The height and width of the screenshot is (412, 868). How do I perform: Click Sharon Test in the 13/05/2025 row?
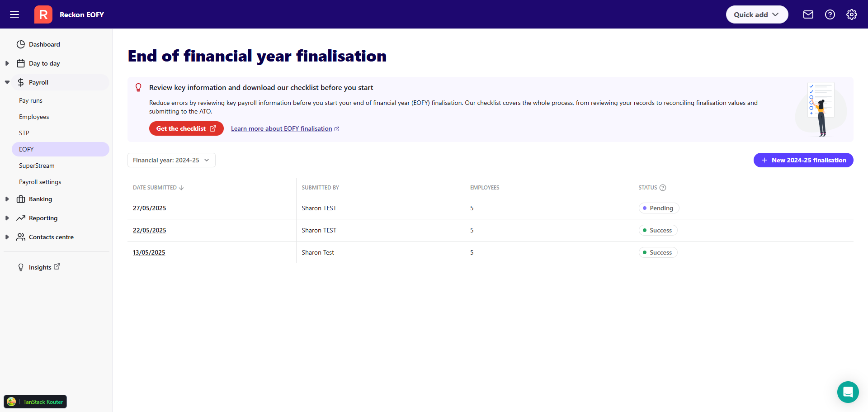[318, 252]
